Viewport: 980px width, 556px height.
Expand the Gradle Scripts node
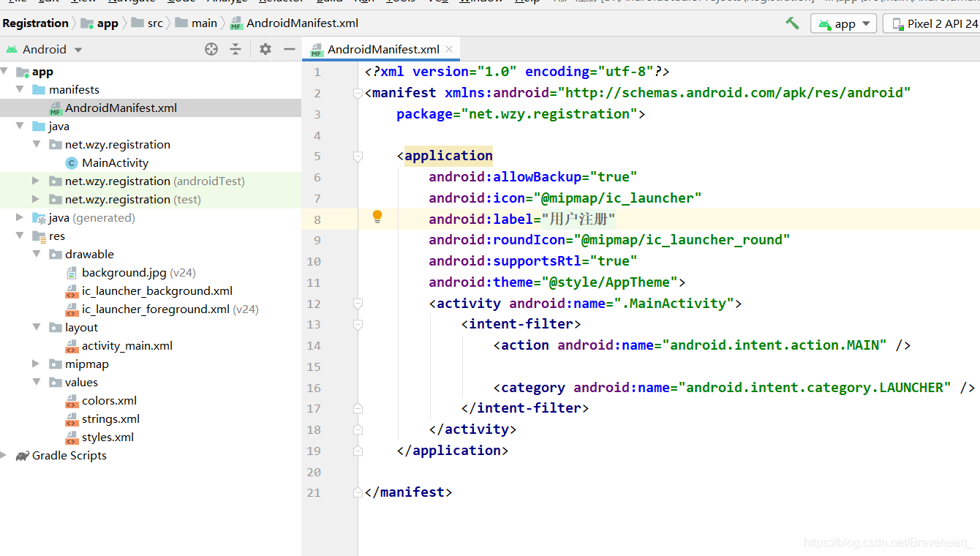tap(4, 456)
